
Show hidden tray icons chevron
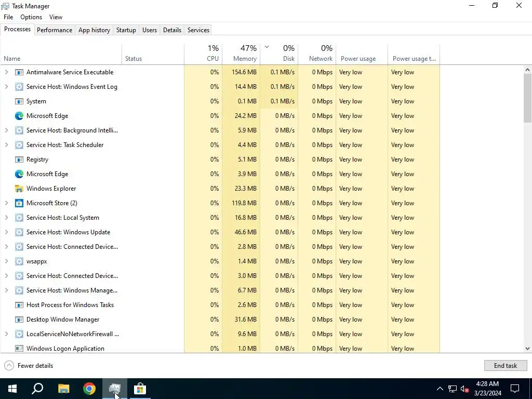(440, 389)
